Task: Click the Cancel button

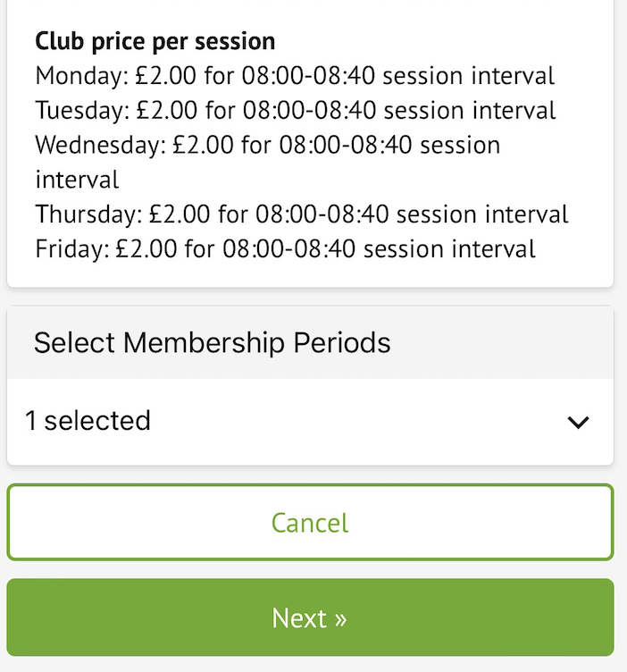Action: pyautogui.click(x=310, y=523)
